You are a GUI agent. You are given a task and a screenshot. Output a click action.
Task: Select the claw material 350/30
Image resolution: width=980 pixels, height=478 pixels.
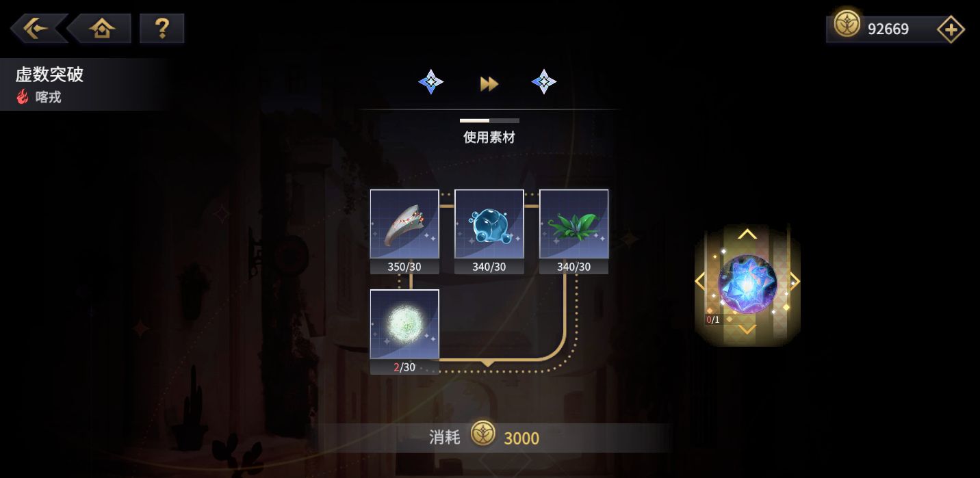(404, 231)
